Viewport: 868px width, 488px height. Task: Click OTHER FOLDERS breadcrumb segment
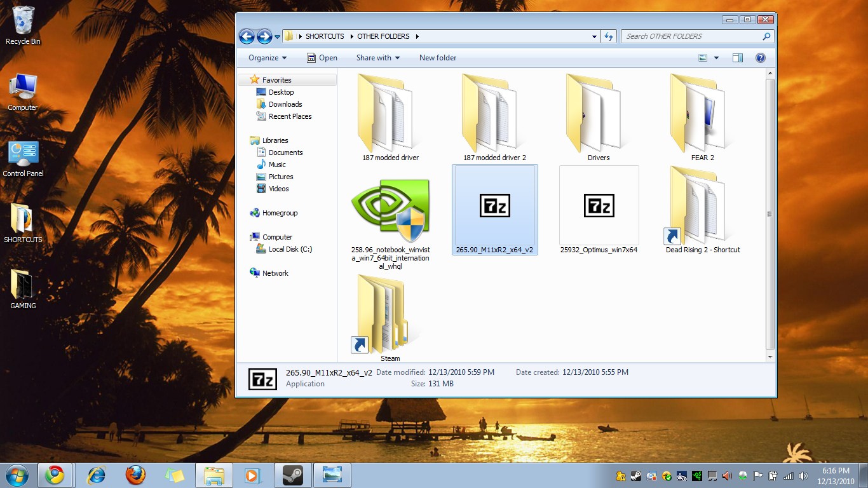tap(383, 36)
